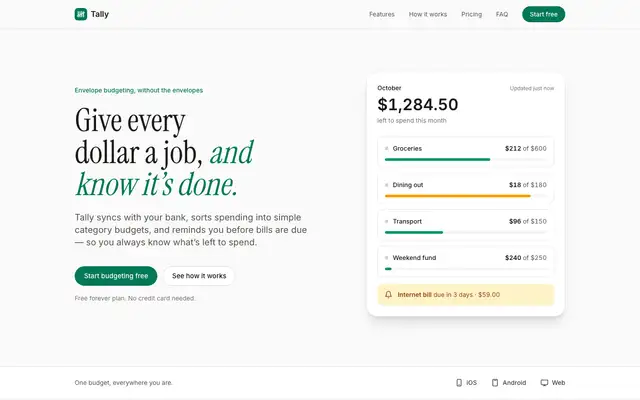Click the Weekend fund progress bar
The image size is (640, 400).
click(x=465, y=269)
